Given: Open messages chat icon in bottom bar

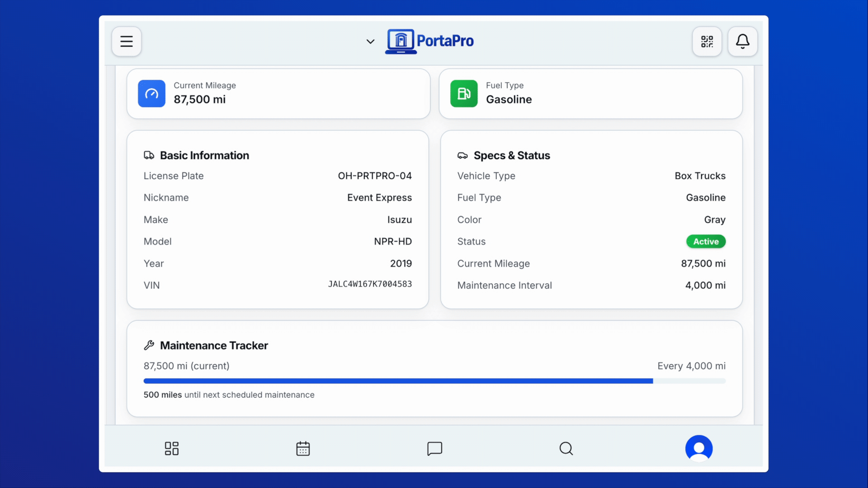Looking at the screenshot, I should 434,448.
